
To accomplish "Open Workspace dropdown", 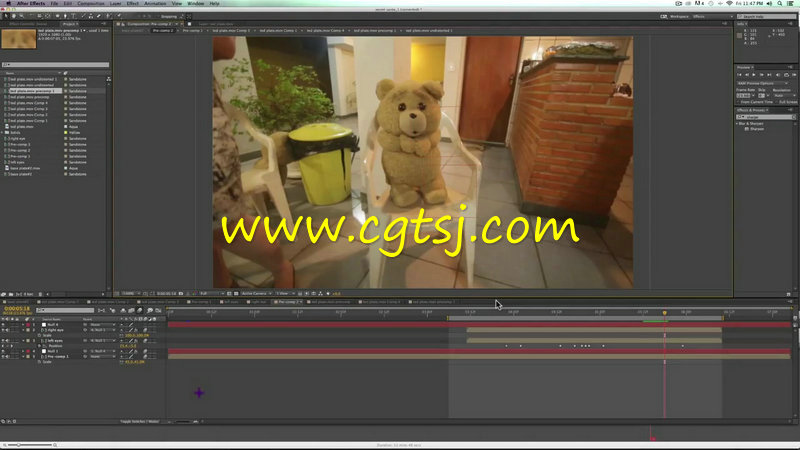I will point(712,16).
